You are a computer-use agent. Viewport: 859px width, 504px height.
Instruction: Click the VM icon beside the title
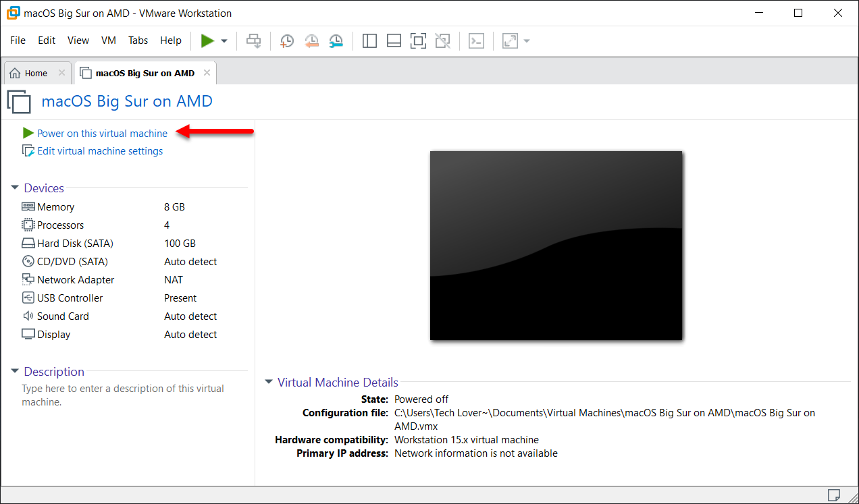(x=19, y=102)
